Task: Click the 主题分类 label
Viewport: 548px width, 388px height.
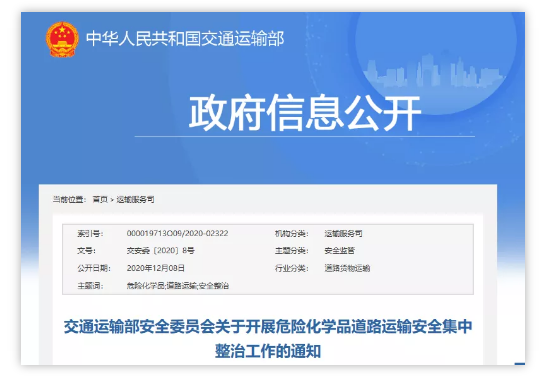Action: pos(291,251)
